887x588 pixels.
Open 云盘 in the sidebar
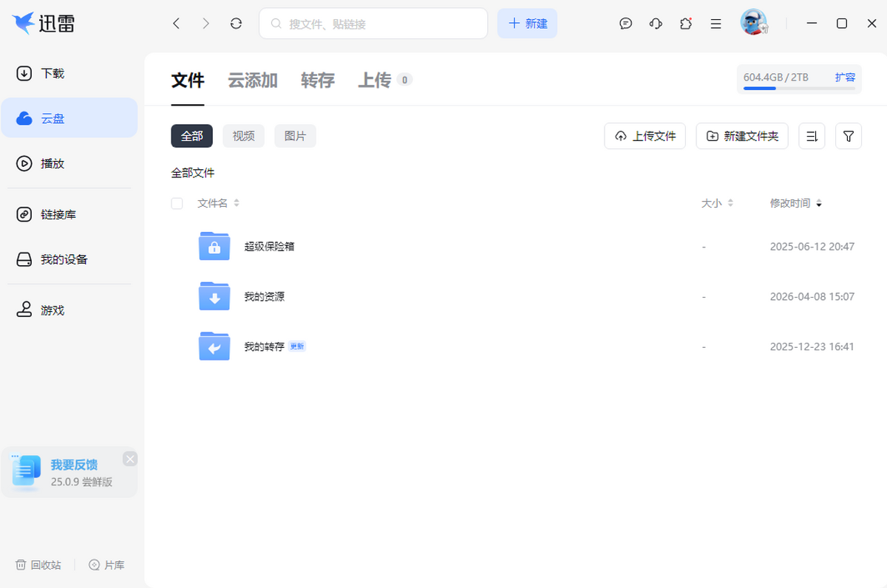(x=69, y=118)
